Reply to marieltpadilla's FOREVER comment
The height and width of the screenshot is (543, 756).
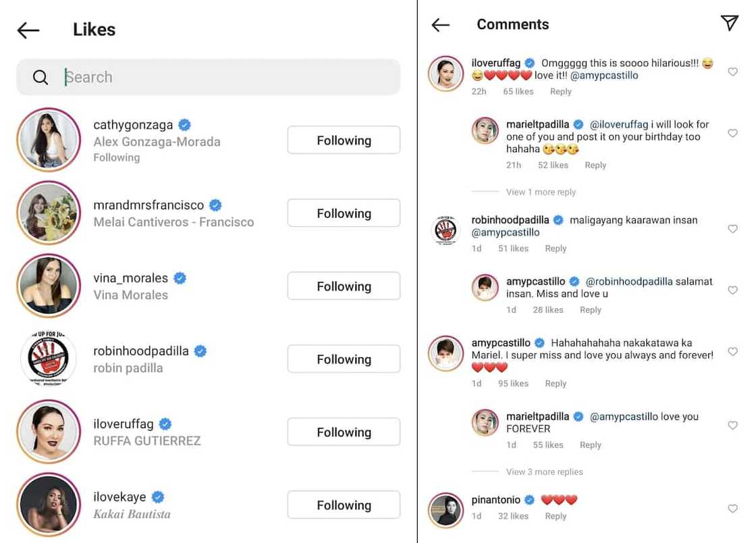(x=590, y=444)
